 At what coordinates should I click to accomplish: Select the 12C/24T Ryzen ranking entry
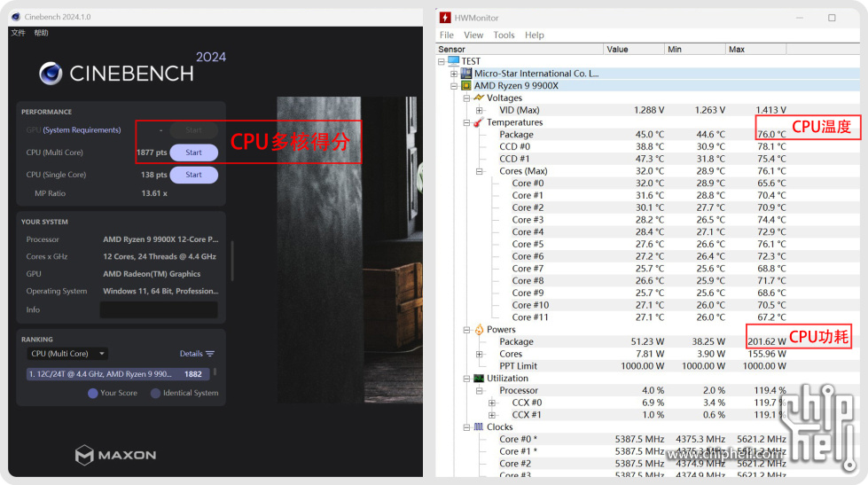click(118, 374)
